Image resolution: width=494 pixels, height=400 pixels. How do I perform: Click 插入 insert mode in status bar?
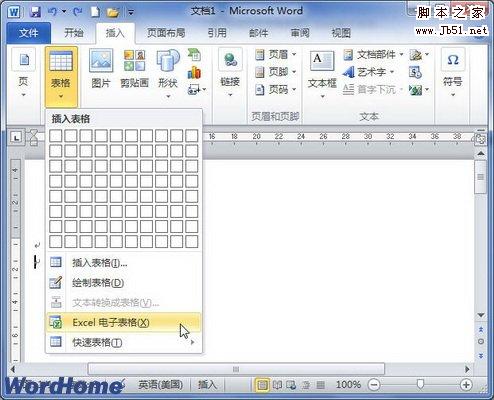tap(207, 385)
